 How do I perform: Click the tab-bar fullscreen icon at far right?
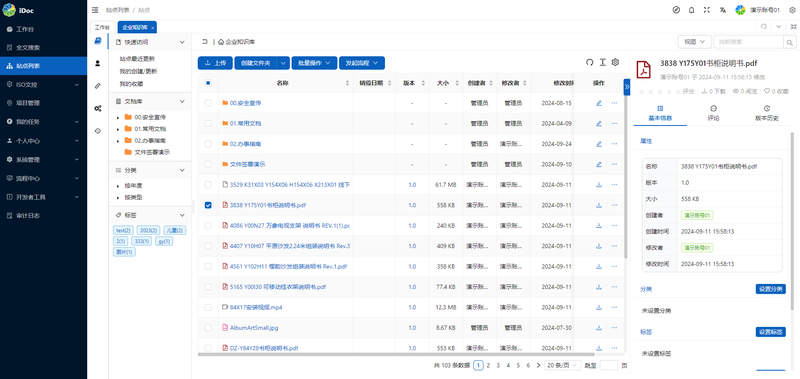793,27
